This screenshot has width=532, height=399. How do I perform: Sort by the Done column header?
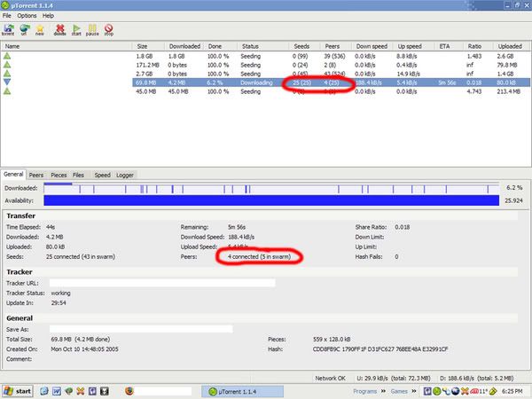[221, 46]
